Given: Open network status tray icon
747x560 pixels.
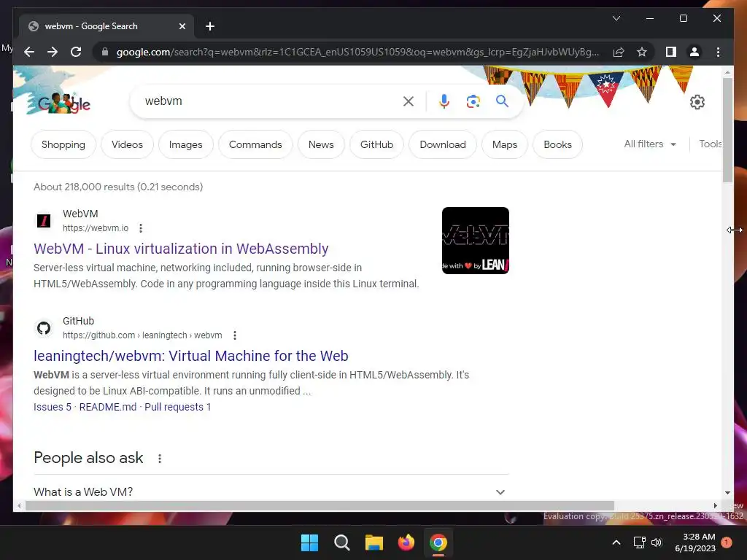Looking at the screenshot, I should pos(639,542).
